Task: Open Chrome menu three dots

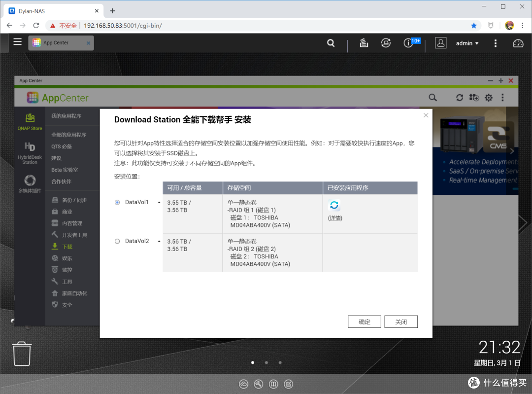Action: coord(523,26)
